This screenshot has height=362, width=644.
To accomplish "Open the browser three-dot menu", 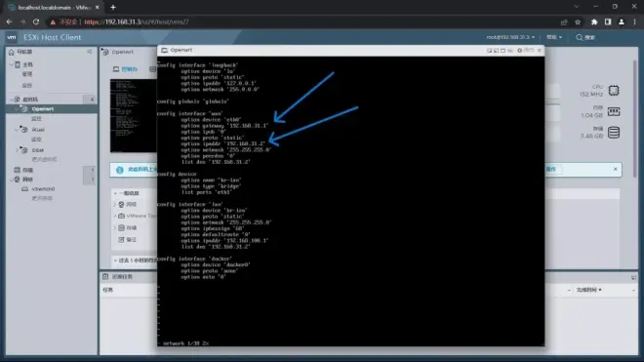I will click(x=634, y=22).
